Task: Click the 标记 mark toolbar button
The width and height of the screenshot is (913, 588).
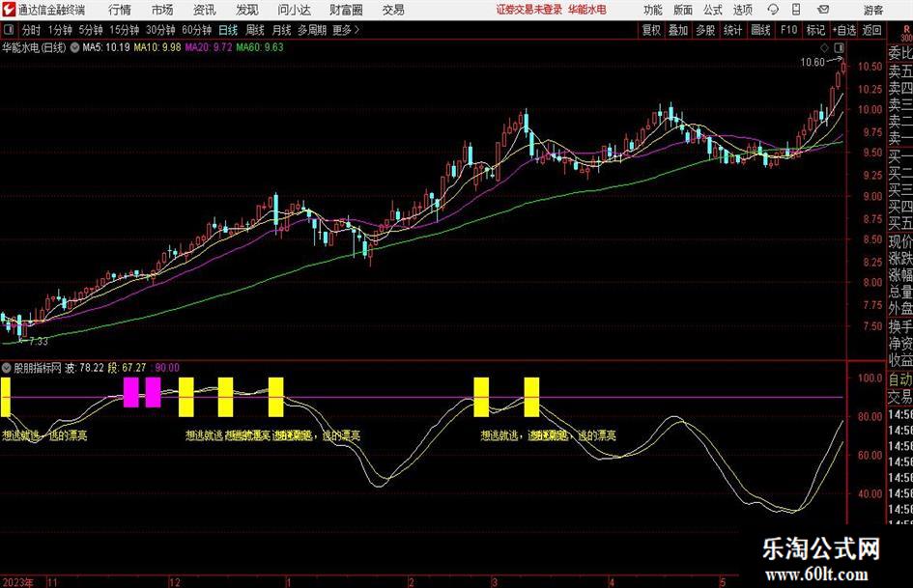Action: tap(815, 30)
